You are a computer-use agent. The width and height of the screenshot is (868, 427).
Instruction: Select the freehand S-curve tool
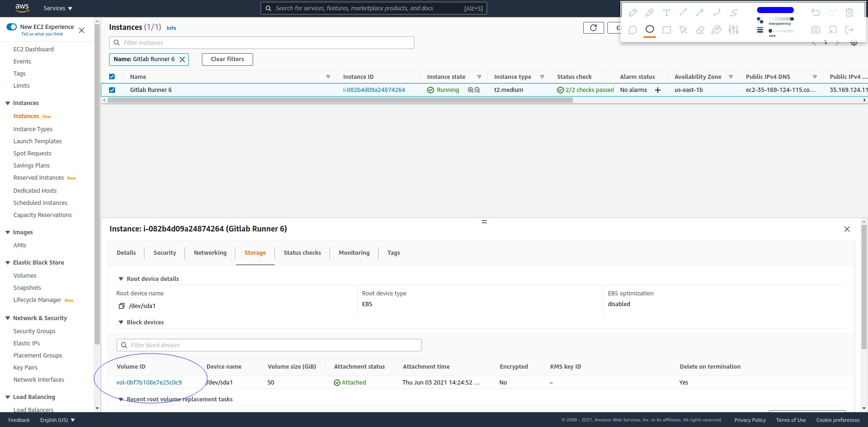tap(734, 13)
